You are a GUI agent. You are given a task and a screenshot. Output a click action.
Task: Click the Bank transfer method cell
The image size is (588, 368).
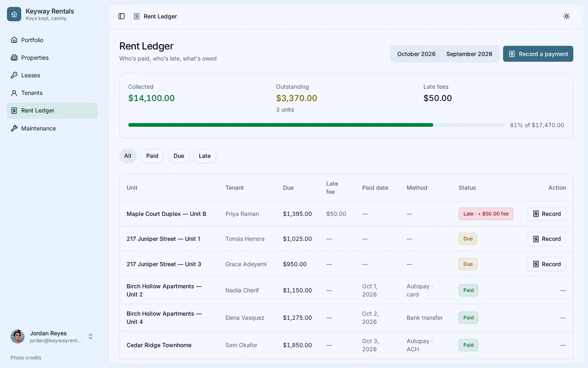[x=425, y=318]
